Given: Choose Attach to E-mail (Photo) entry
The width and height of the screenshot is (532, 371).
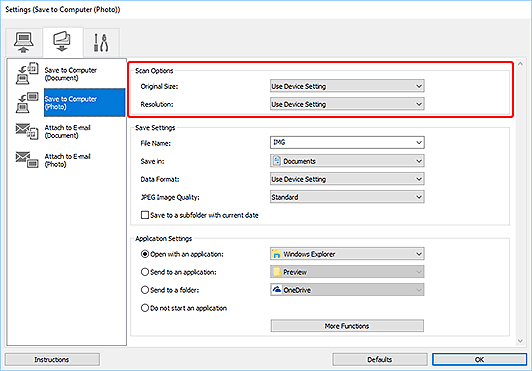Looking at the screenshot, I should coord(68,160).
